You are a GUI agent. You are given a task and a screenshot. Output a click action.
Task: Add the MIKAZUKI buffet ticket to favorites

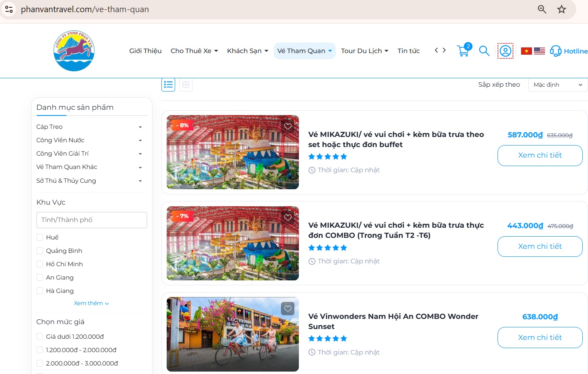click(288, 126)
